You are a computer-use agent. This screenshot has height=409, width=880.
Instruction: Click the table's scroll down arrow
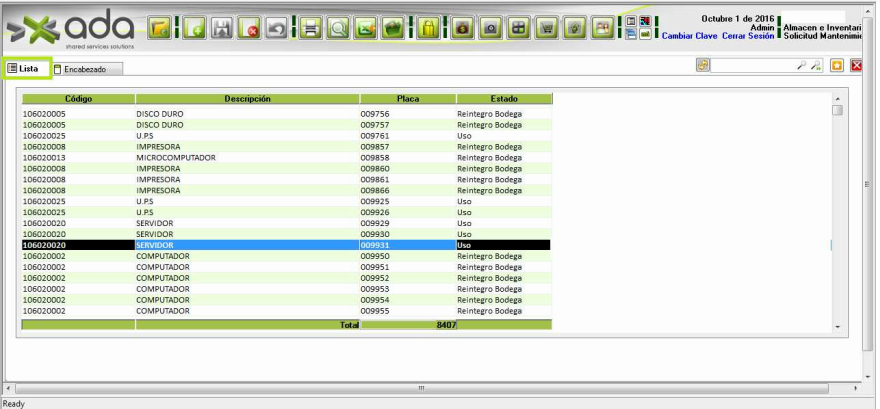tap(836, 327)
